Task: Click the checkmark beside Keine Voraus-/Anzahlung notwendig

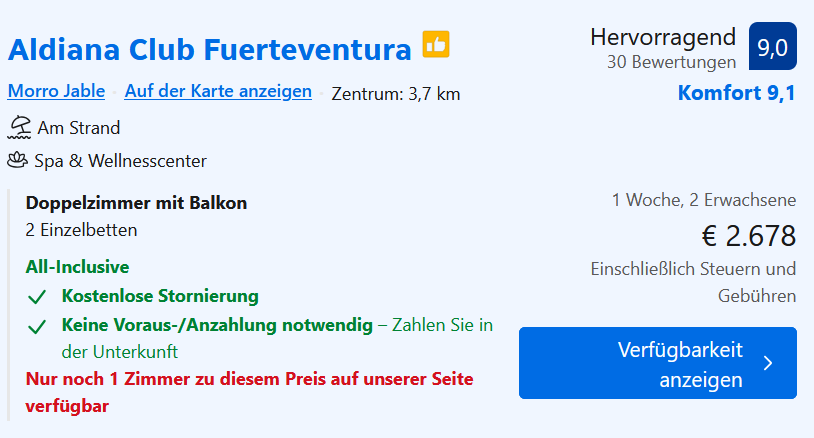Action: 38,326
